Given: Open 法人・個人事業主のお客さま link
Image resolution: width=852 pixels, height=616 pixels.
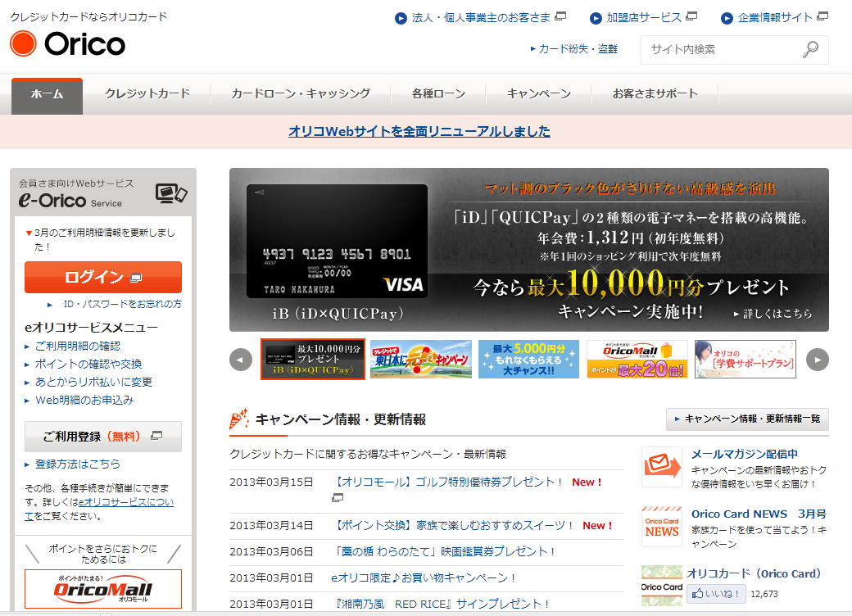Looking at the screenshot, I should coord(482,18).
